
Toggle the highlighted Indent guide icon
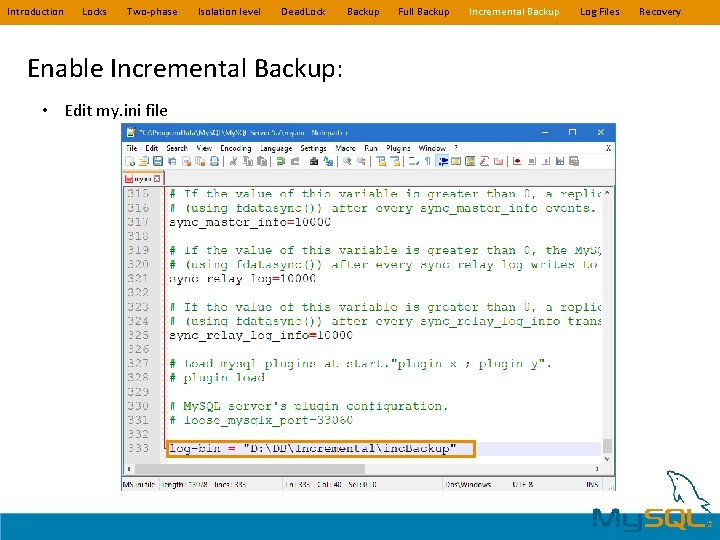tap(443, 161)
